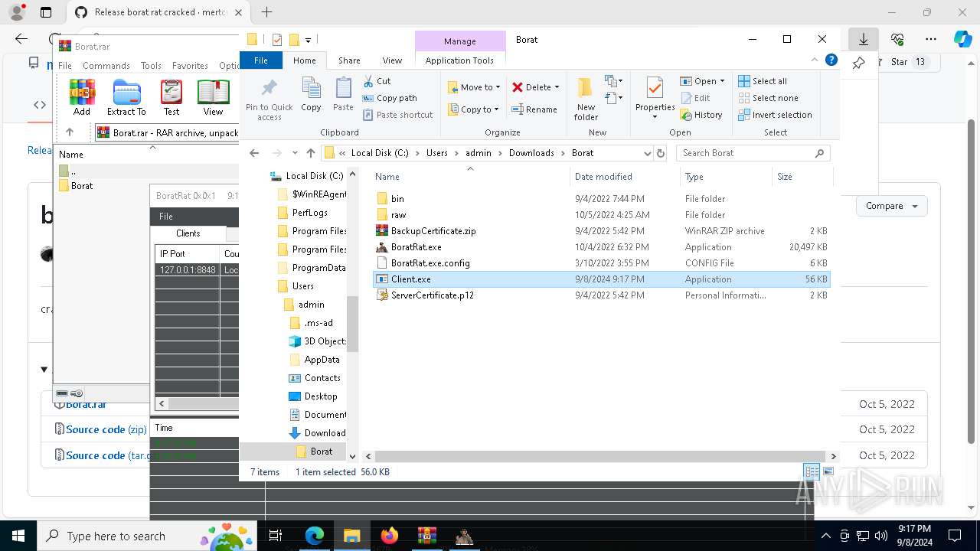This screenshot has height=551, width=980.
Task: Open browser Downloads icon
Action: tap(863, 39)
